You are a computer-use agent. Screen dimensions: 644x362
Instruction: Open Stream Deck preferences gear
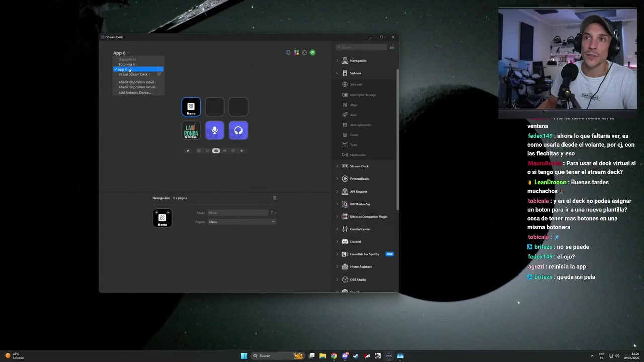click(x=304, y=53)
